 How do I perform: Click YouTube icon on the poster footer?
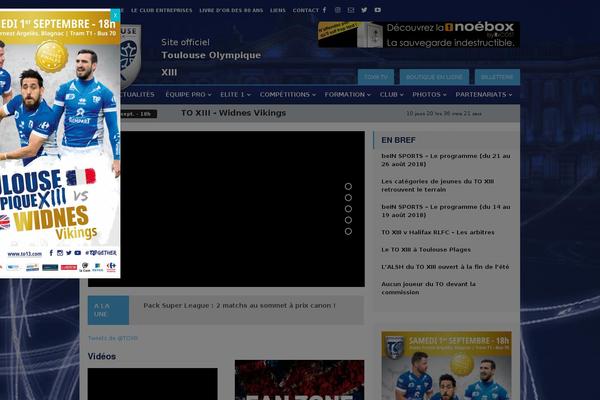78,253
